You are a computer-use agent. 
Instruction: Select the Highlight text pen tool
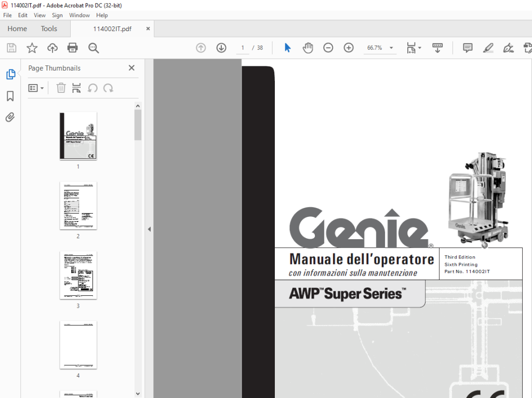click(x=488, y=48)
